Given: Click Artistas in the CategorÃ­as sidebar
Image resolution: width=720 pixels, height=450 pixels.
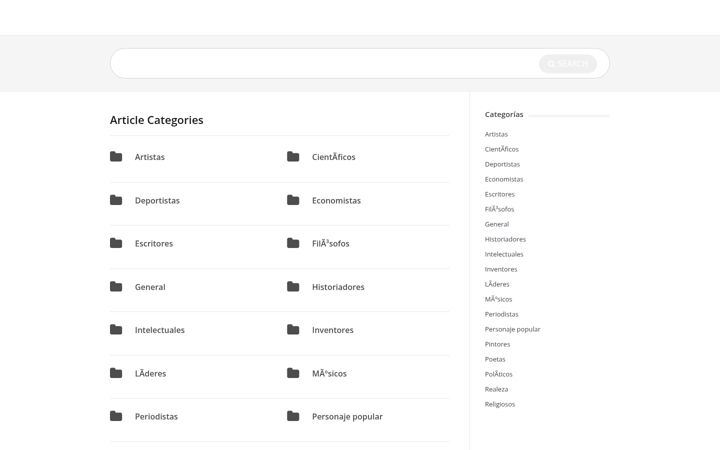Looking at the screenshot, I should pos(496,134).
